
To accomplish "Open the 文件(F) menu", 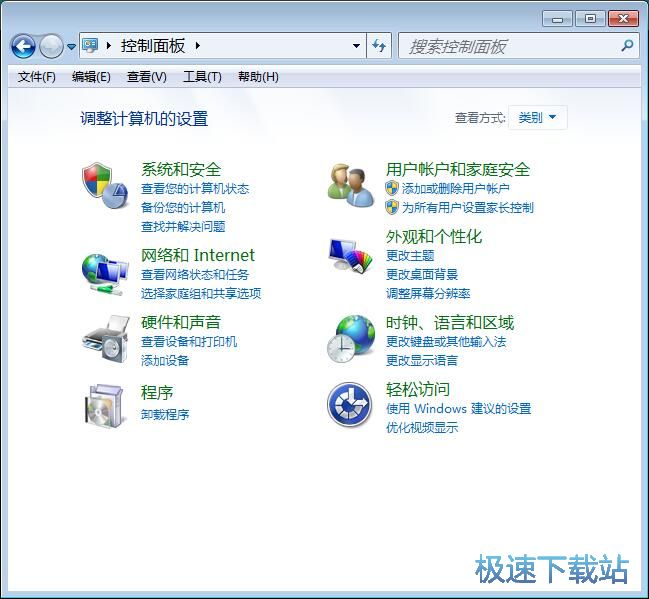I will [x=36, y=77].
